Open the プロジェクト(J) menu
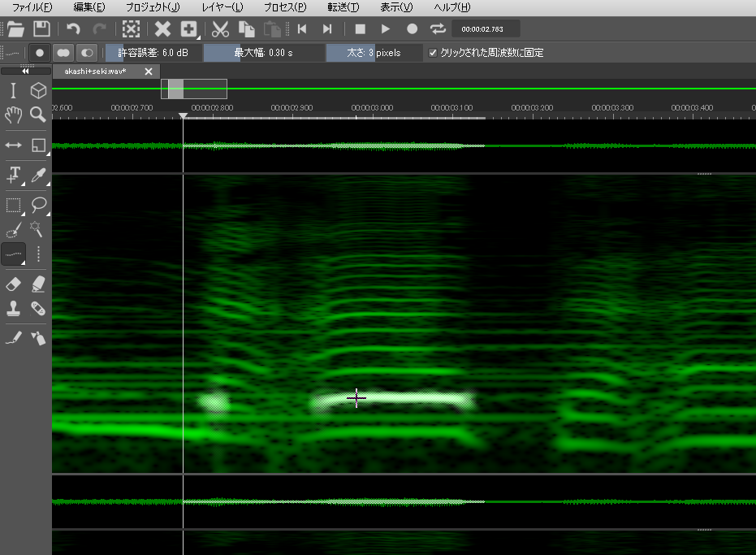Screen dimensions: 756x555 click(x=153, y=7)
